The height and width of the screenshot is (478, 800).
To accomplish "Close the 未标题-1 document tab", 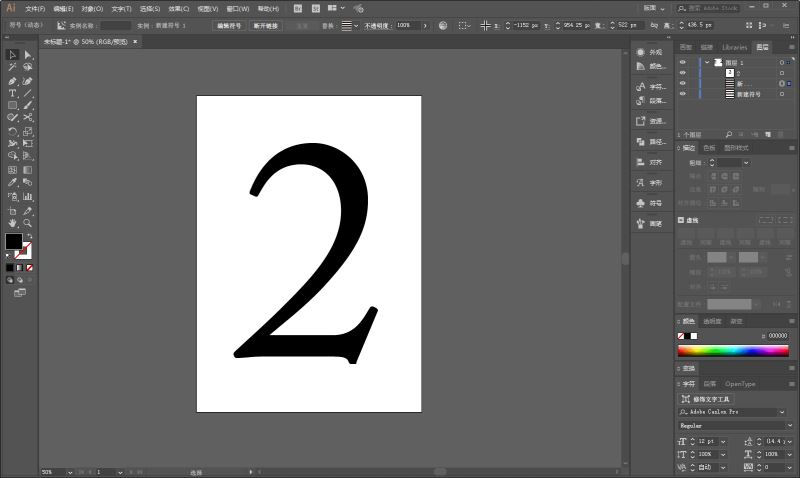I will tap(135, 41).
